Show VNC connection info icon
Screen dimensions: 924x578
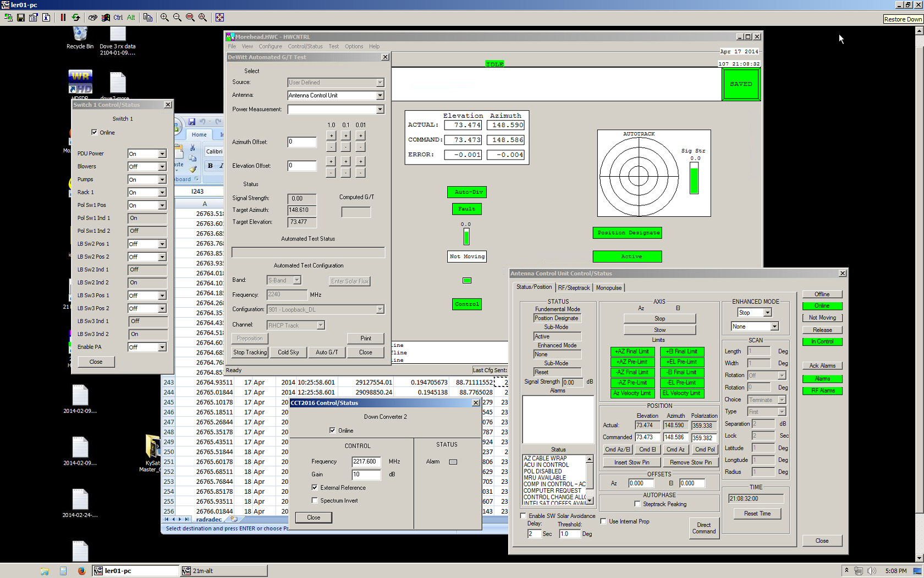point(46,18)
